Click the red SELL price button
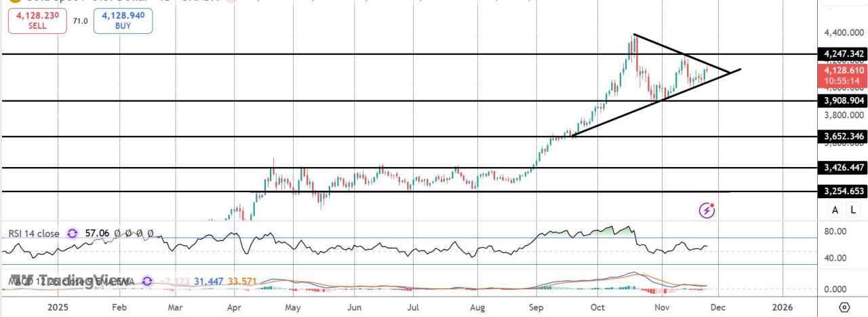Viewport: 868px width, 317px height. click(38, 20)
